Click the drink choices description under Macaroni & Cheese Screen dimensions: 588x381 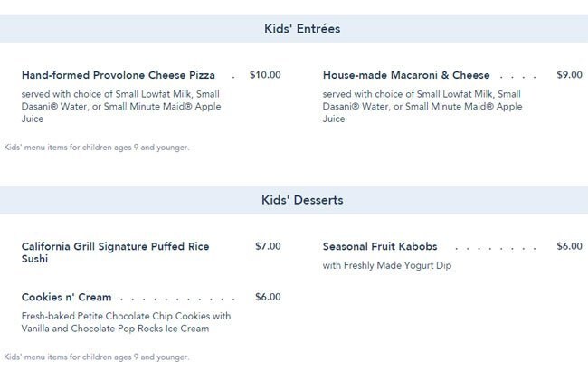[422, 106]
